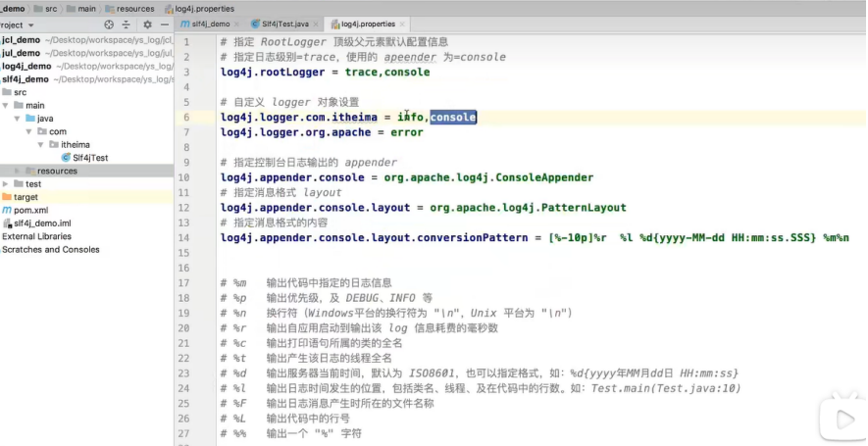Click the class icon on Slf4jTest.java tab
The image size is (868, 446).
tap(255, 25)
